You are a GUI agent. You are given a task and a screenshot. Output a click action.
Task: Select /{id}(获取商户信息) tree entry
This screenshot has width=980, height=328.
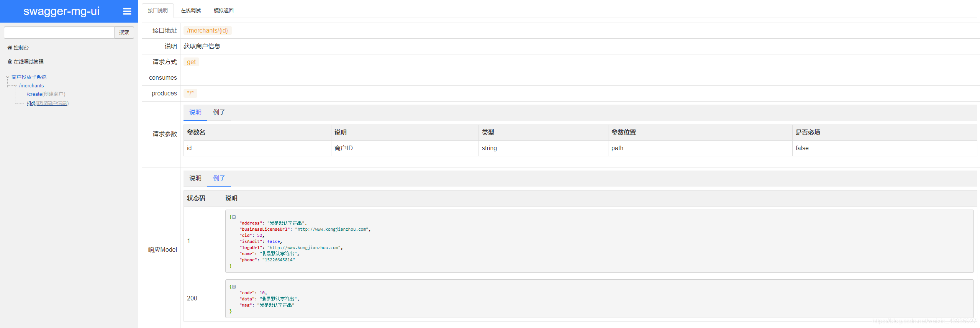pos(48,103)
